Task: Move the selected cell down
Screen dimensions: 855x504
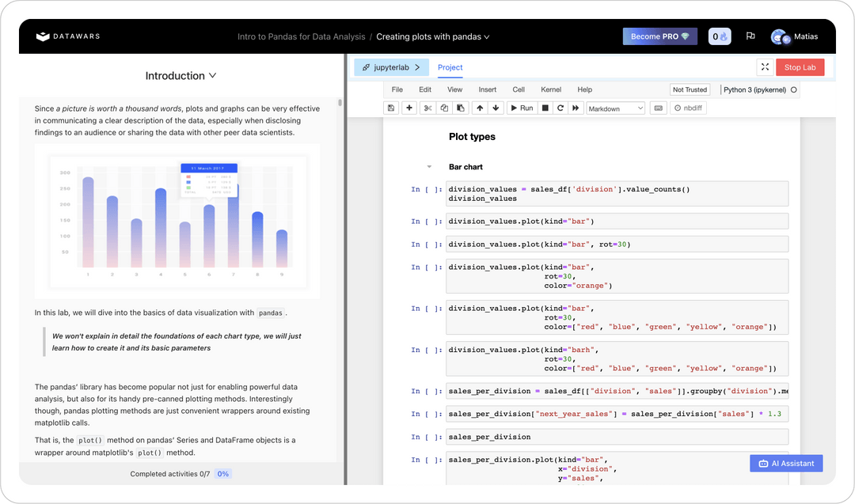Action: point(496,108)
